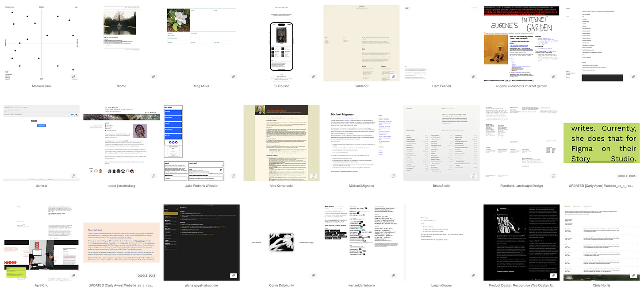Click the link icon on Eli Rousso's card

pyautogui.click(x=314, y=77)
